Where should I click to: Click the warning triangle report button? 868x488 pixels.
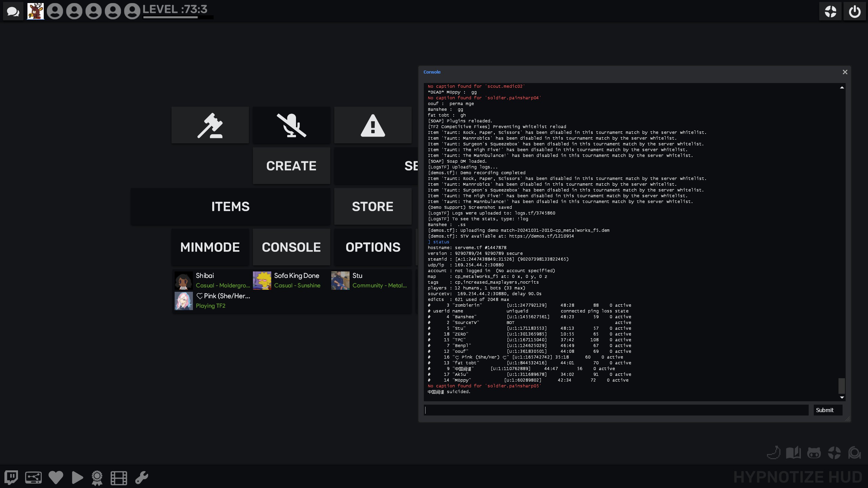point(373,125)
